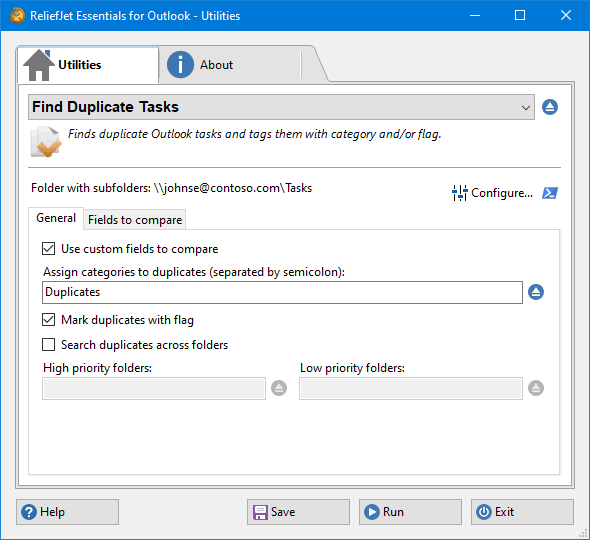Screen dimensions: 590x540
Task: Click the Duplicates categories text field
Action: tap(282, 292)
